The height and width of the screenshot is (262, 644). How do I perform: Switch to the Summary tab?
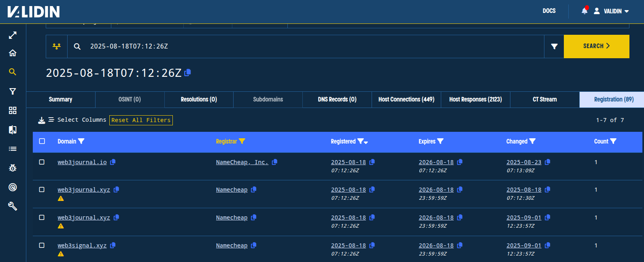pyautogui.click(x=61, y=99)
